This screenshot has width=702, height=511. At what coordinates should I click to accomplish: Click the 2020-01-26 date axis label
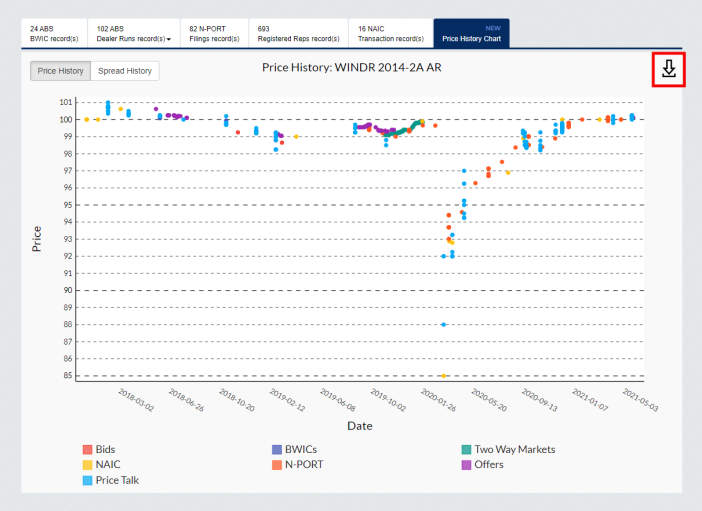pos(438,399)
